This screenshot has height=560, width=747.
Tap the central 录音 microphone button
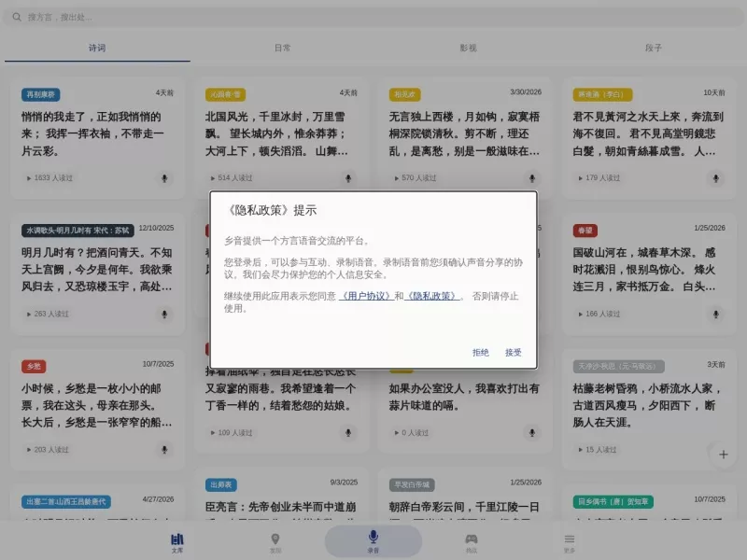point(373,541)
